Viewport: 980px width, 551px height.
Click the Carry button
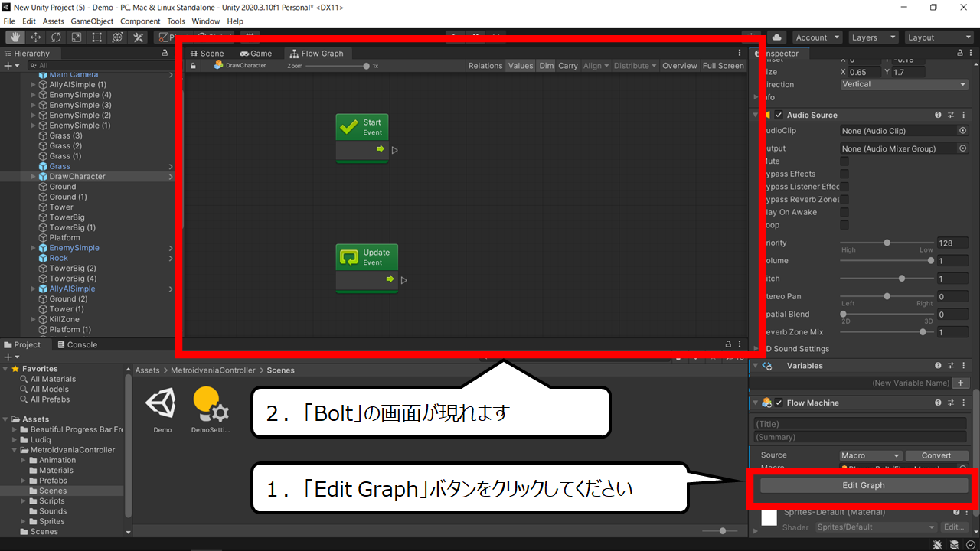[x=568, y=66]
